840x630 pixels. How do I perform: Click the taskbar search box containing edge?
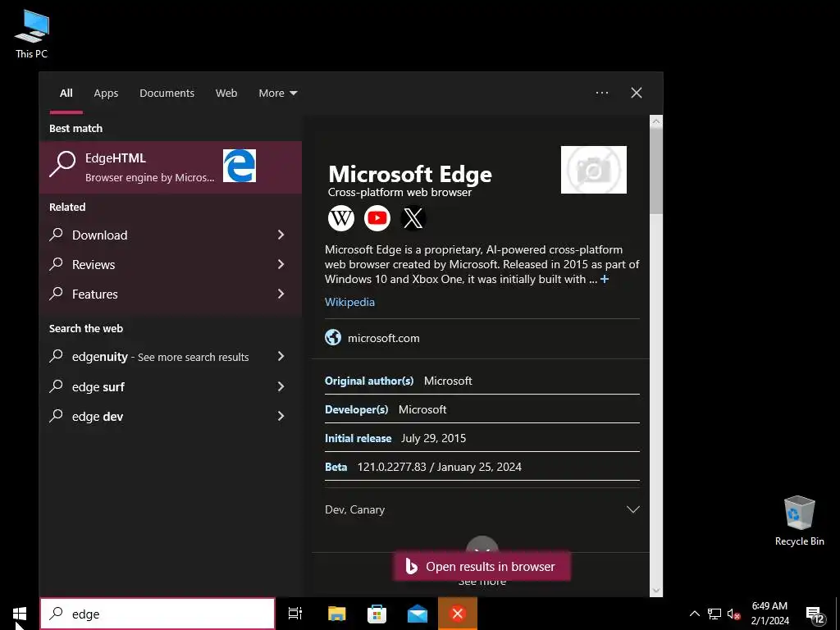coord(157,614)
